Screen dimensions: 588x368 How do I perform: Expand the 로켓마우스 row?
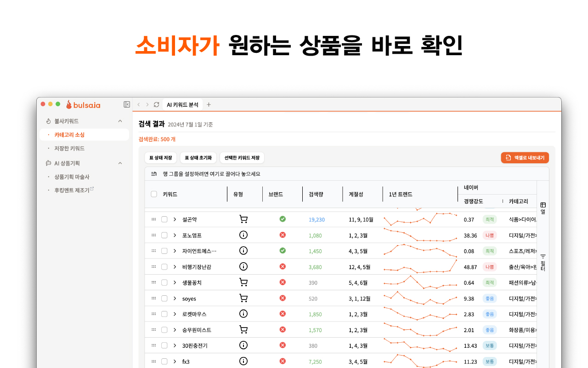click(x=175, y=314)
